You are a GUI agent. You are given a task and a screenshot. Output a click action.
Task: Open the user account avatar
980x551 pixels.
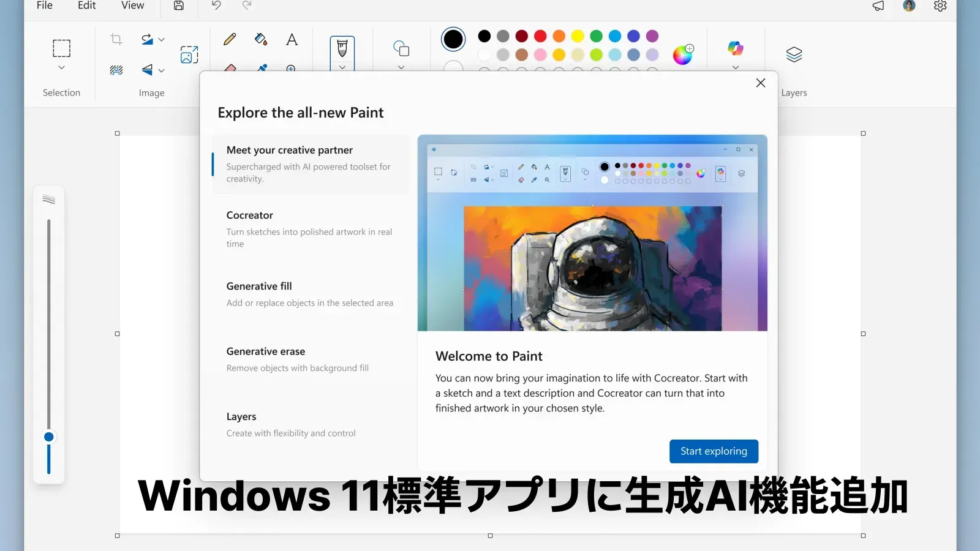(909, 6)
